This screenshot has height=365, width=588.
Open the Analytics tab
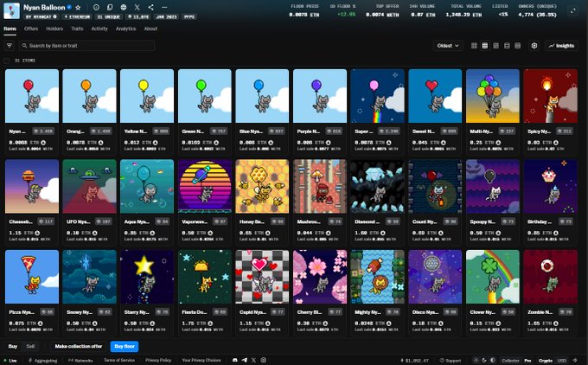click(x=125, y=29)
